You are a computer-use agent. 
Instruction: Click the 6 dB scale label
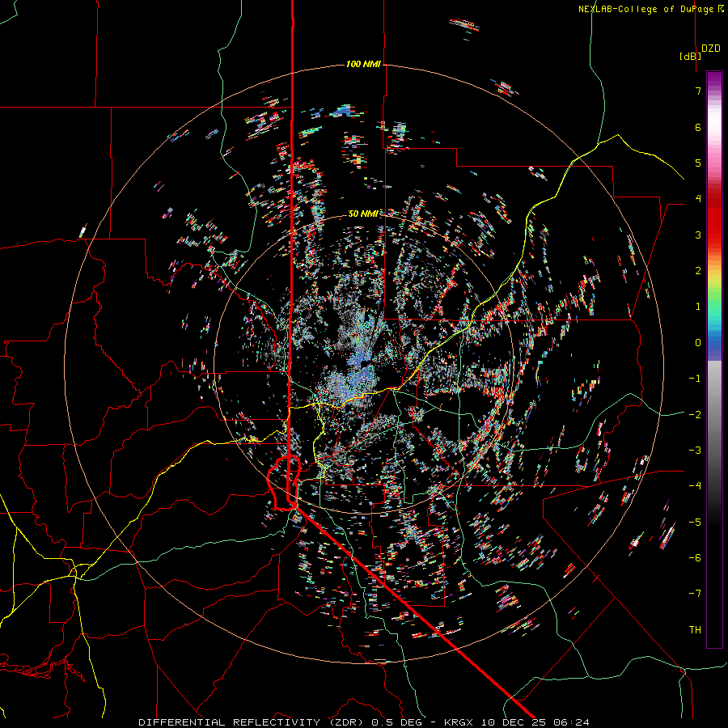(698, 127)
